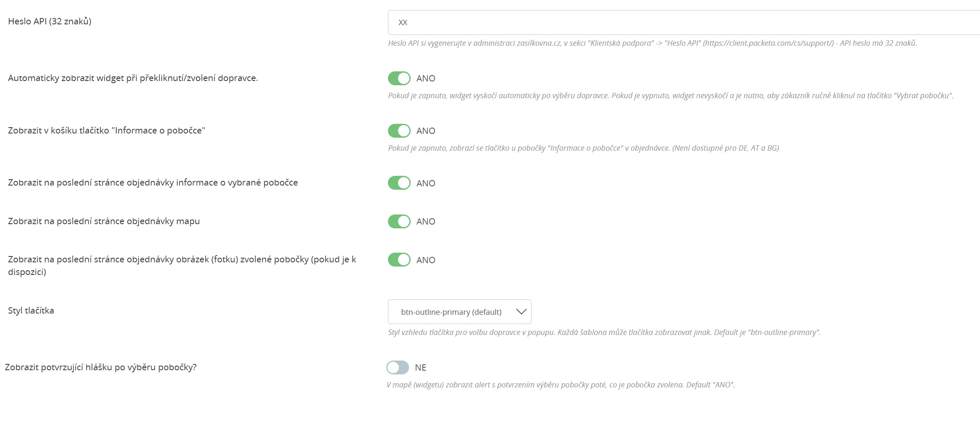Screen dimensions: 980x421
Task: Click the NE label beside the confirmation toggle
Action: point(420,368)
